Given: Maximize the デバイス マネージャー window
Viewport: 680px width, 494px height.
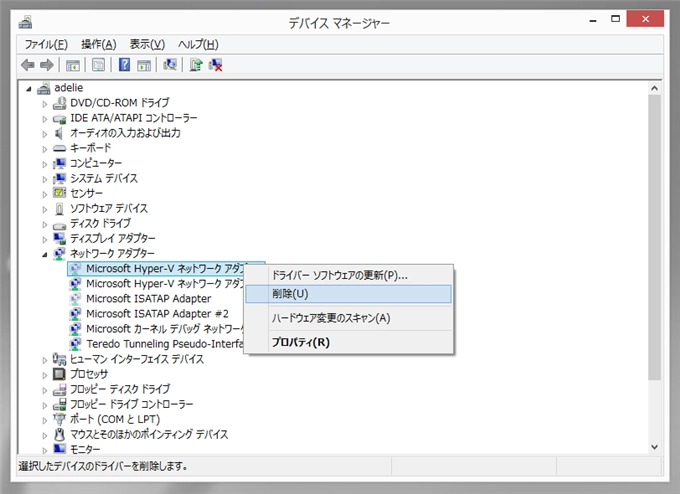Looking at the screenshot, I should [615, 19].
